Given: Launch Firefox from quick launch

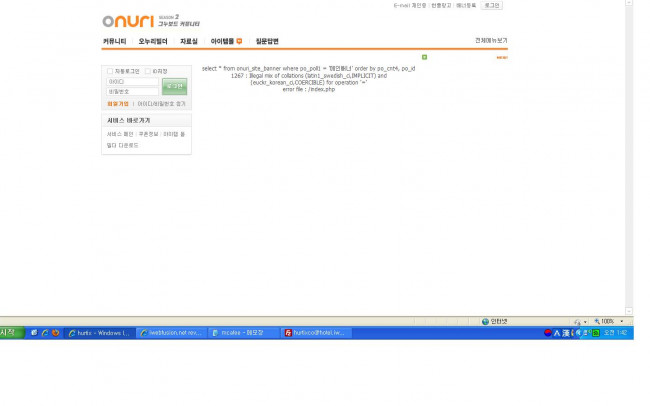Looking at the screenshot, I should [56, 333].
